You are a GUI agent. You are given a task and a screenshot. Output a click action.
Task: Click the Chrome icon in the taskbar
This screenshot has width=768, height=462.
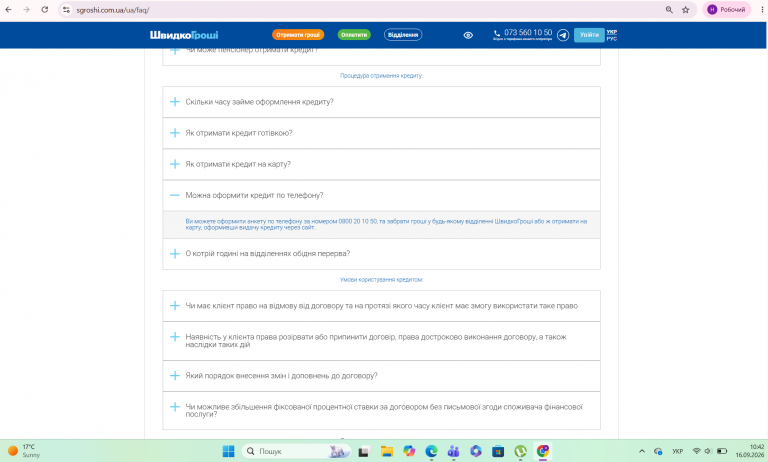tap(543, 451)
